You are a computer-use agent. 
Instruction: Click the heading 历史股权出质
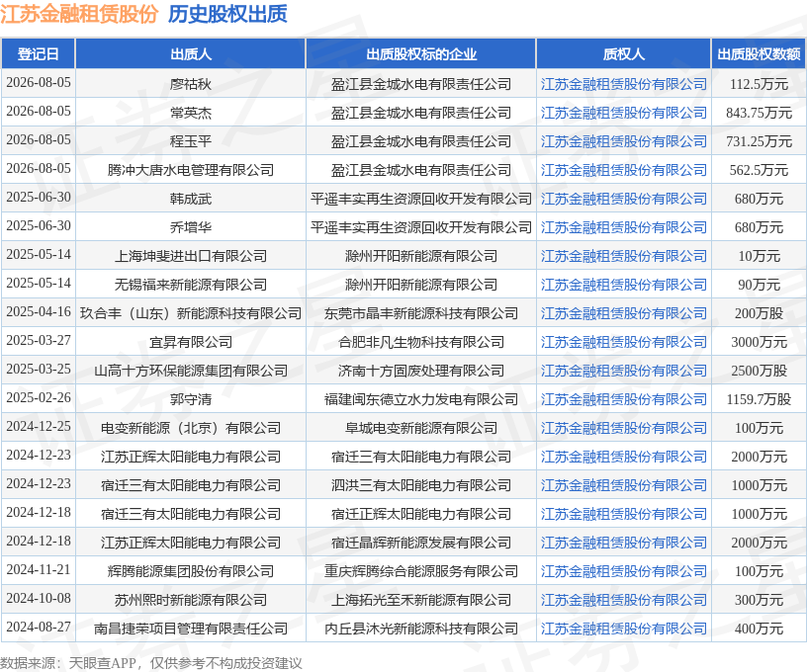[227, 15]
